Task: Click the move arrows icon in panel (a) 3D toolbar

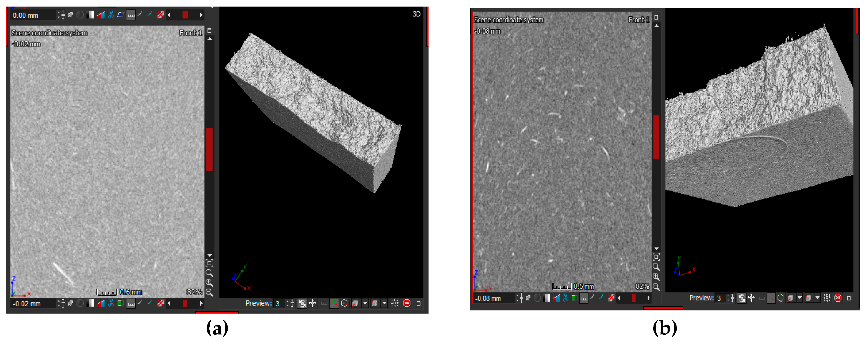Action: (312, 303)
